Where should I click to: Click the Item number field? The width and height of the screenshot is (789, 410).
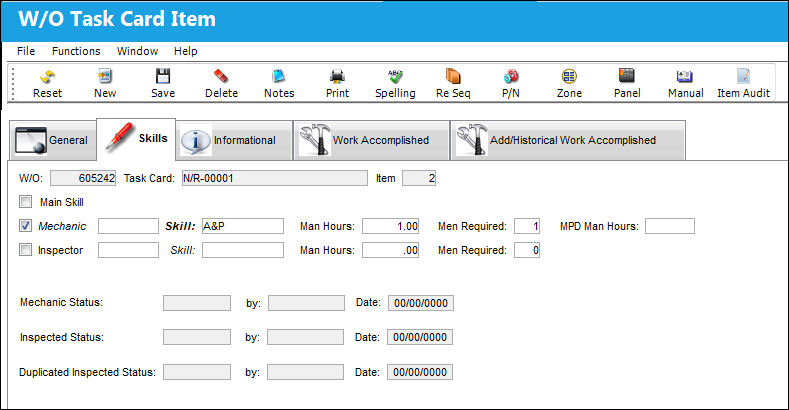[419, 178]
